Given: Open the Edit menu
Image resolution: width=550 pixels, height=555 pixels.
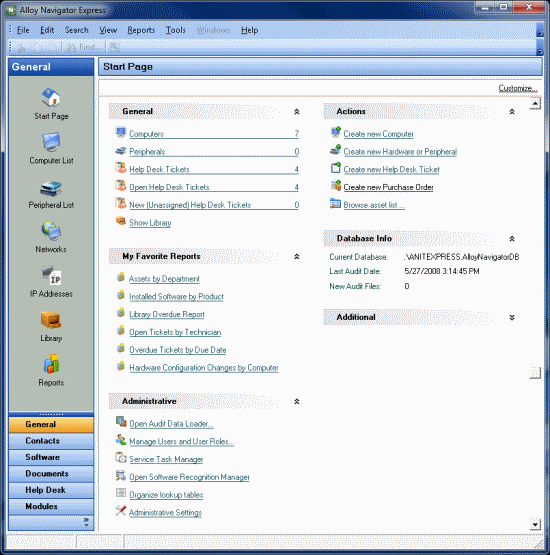Looking at the screenshot, I should pos(47,30).
